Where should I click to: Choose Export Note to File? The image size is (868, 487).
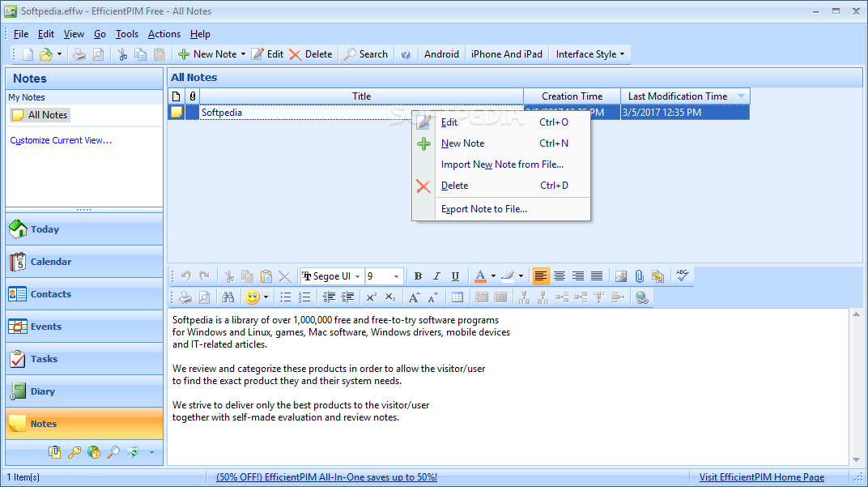501,209
